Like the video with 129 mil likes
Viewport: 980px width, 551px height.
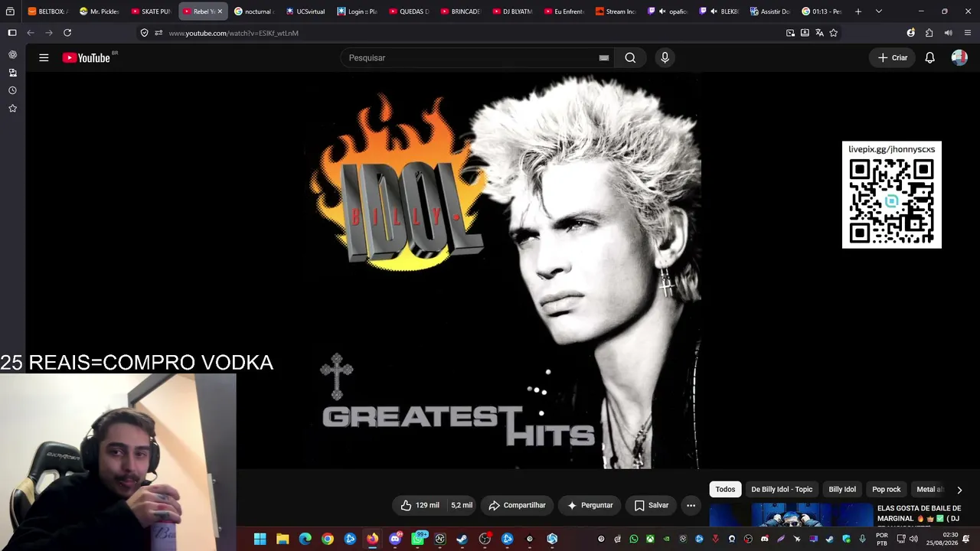click(420, 505)
